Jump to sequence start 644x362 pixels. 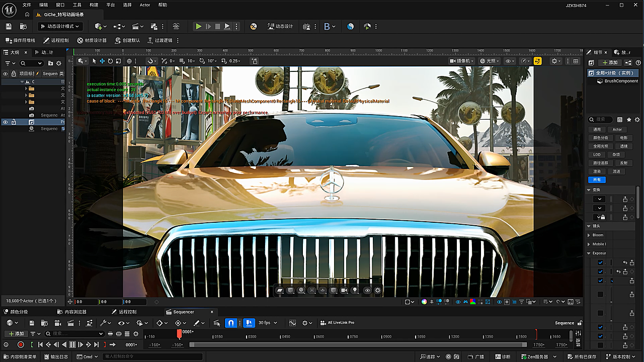pos(40,344)
